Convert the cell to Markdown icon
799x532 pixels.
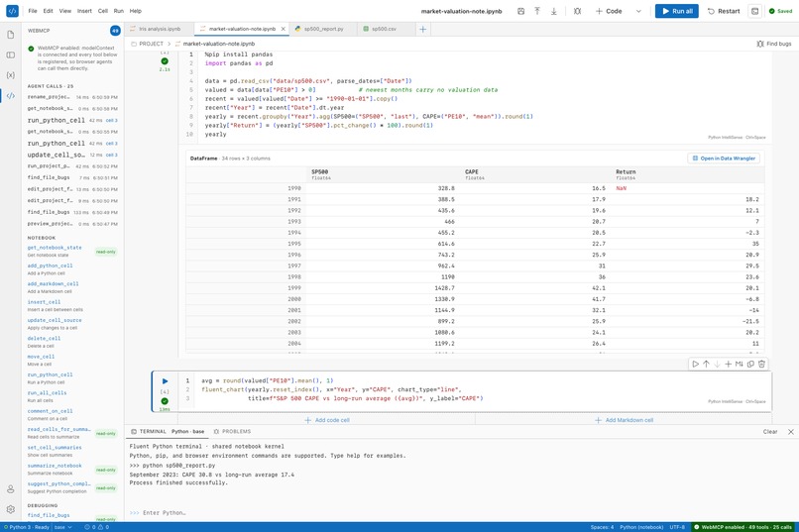[x=739, y=364]
